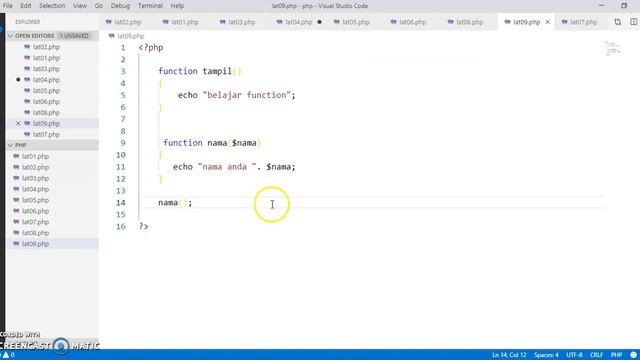Select lat08.php in Open Editors list
Viewport: 640px width, 360px height.
(x=46, y=113)
